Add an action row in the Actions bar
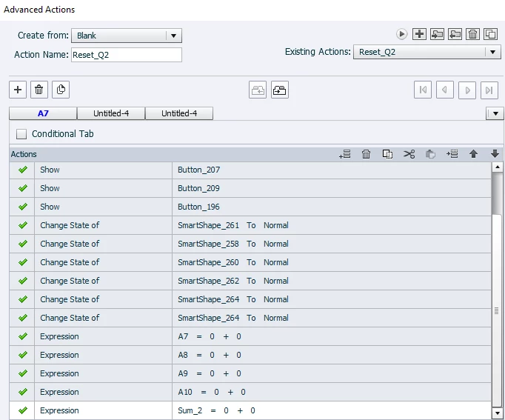 coord(344,154)
